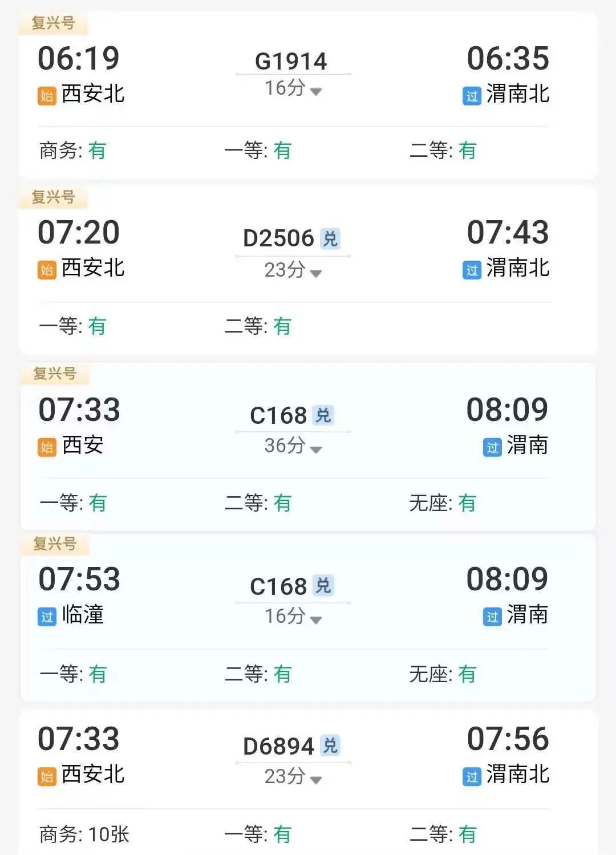Open the 36分 duration dropdown for C168
The width and height of the screenshot is (616, 855).
coord(316,449)
